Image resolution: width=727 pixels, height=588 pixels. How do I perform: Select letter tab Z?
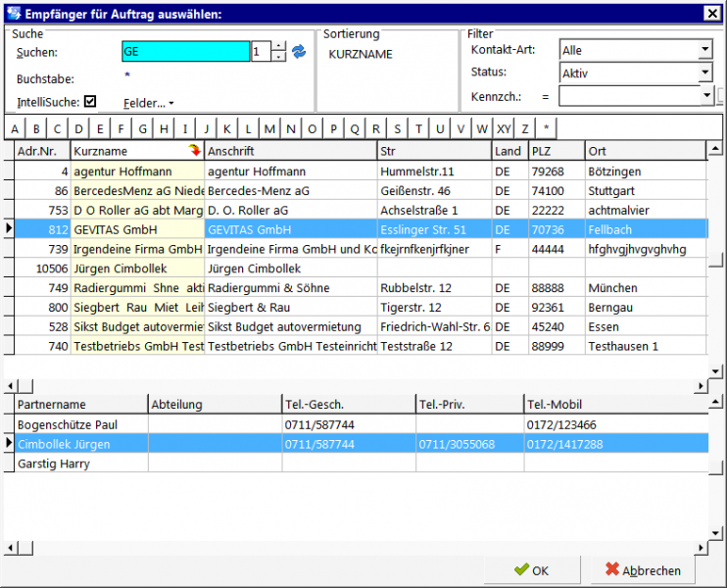pyautogui.click(x=525, y=128)
